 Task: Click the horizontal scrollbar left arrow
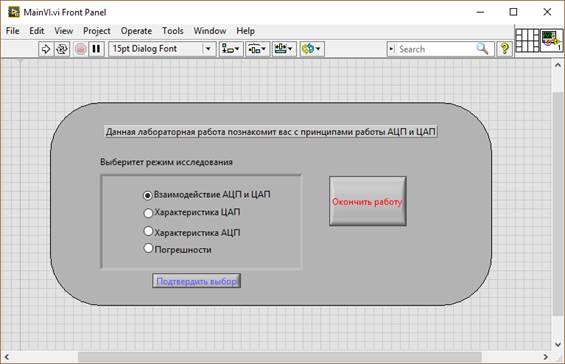click(6, 357)
